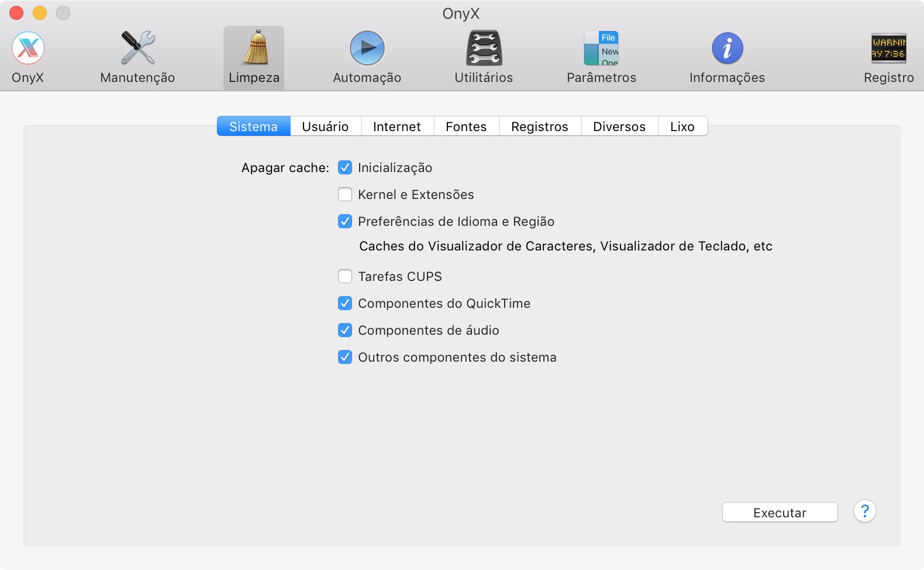Open Registro warning display icon

point(889,48)
